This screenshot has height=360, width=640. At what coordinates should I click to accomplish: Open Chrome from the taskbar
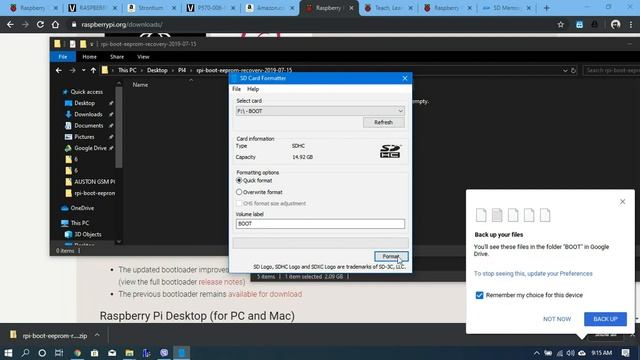78,353
